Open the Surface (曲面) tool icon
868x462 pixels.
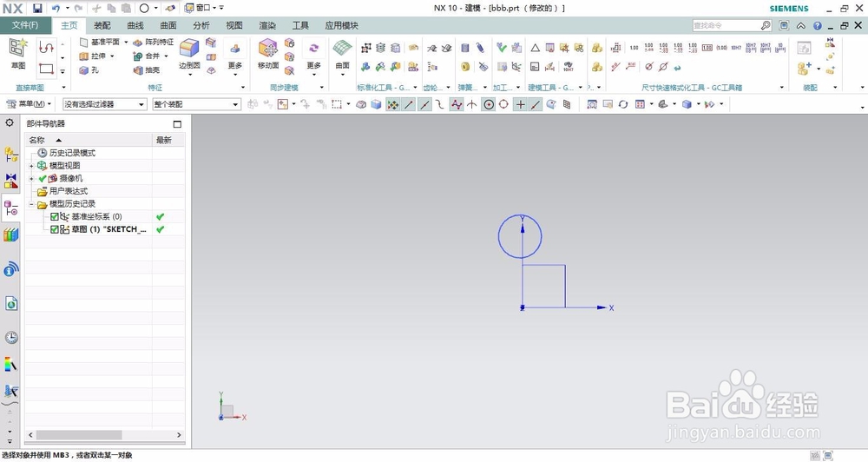tap(342, 48)
